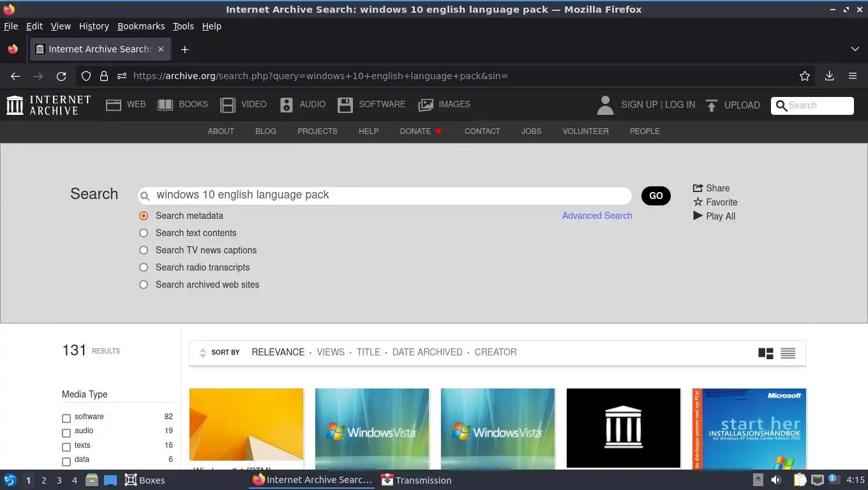Click the Favorite star icon

(698, 202)
